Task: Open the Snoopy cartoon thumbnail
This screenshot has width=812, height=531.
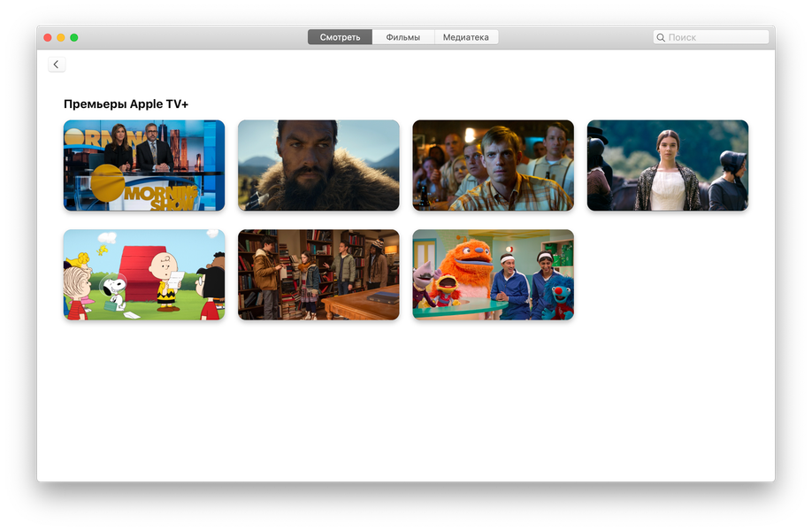Action: 144,274
